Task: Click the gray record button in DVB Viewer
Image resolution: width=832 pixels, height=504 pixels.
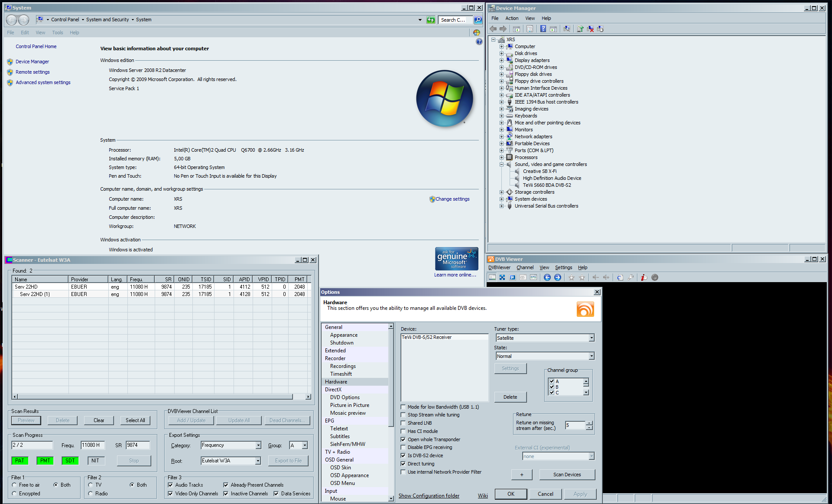Action: pos(655,277)
